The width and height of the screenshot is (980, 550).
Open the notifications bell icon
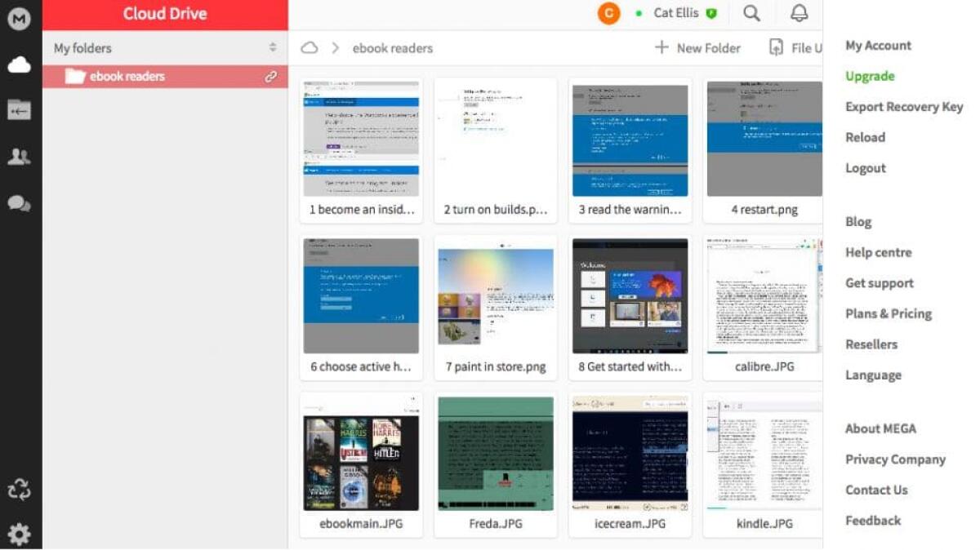point(799,13)
